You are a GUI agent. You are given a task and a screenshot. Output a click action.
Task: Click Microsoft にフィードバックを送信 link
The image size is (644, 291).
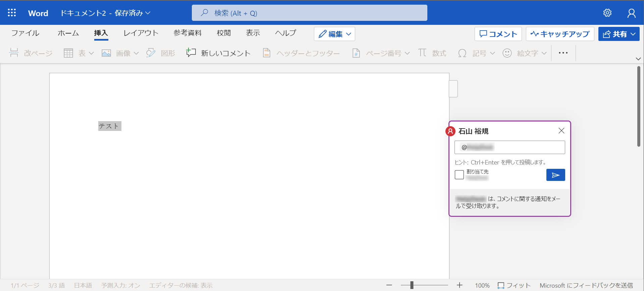tap(586, 285)
